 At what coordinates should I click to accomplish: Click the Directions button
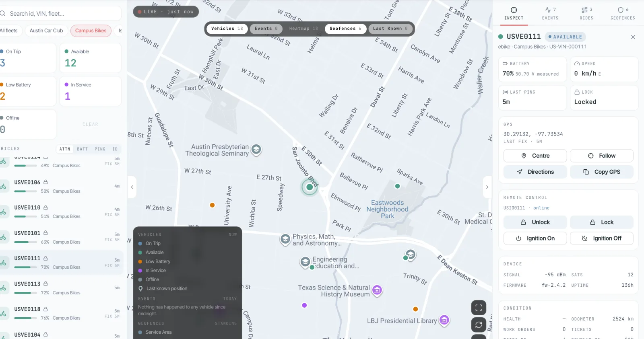(x=535, y=172)
